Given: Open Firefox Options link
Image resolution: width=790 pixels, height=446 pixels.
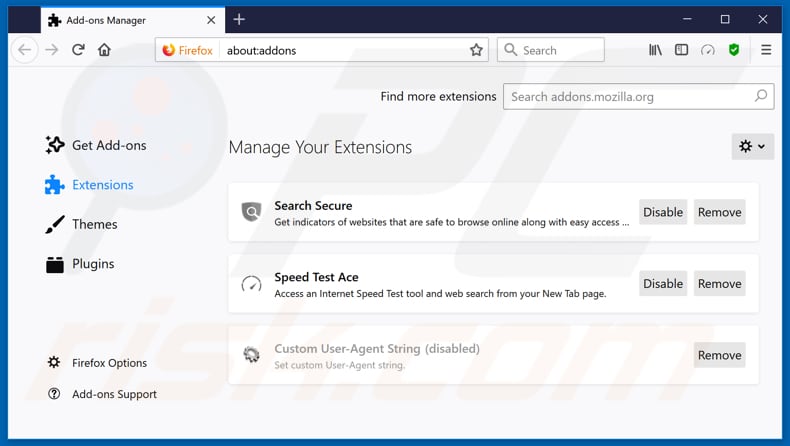Looking at the screenshot, I should 97,363.
